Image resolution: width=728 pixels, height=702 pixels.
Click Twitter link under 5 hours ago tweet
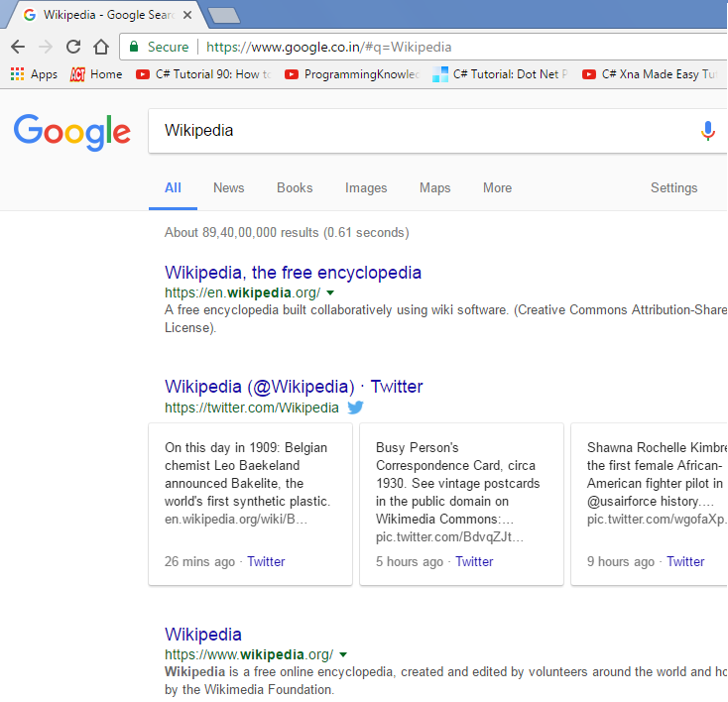[474, 562]
